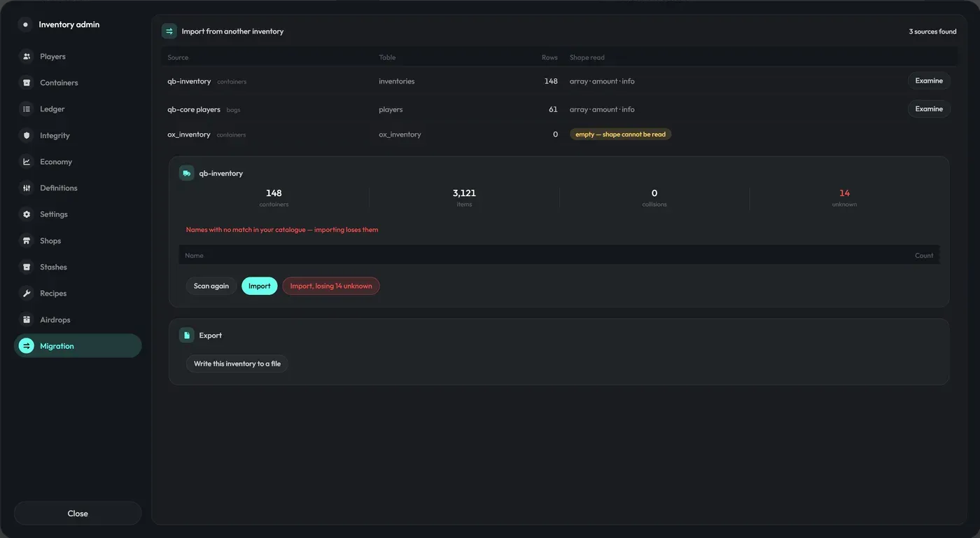Click the teal Import button

(x=260, y=286)
